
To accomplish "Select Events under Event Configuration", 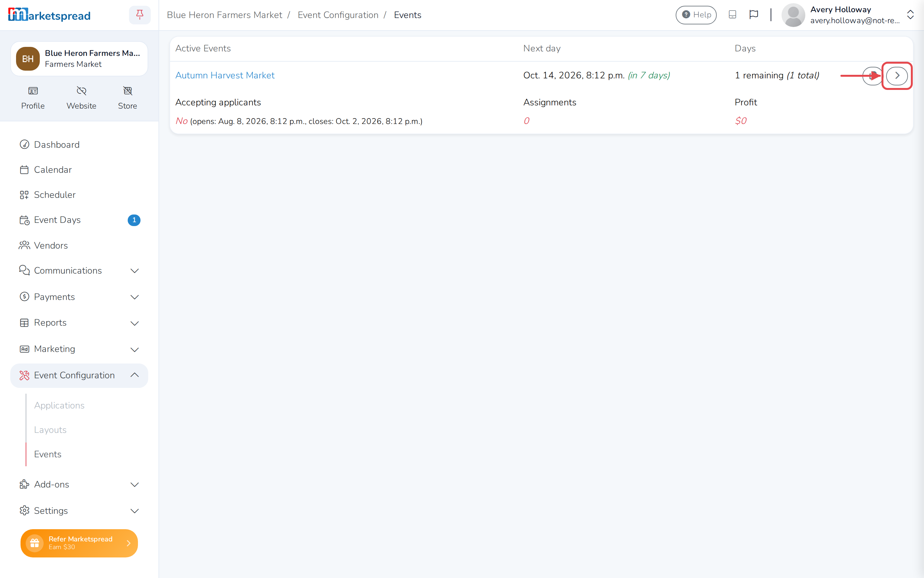I will [x=47, y=454].
